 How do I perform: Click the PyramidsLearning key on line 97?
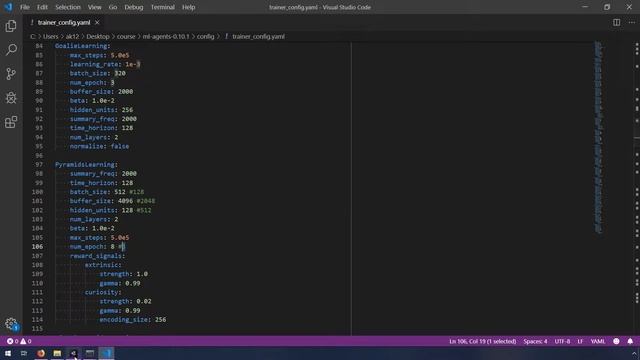click(x=85, y=164)
